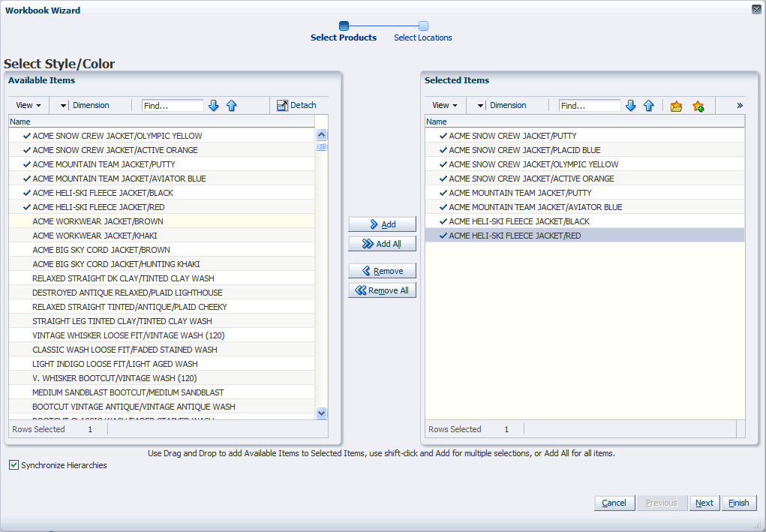Click the Find previous up arrow in Available Items

[232, 106]
